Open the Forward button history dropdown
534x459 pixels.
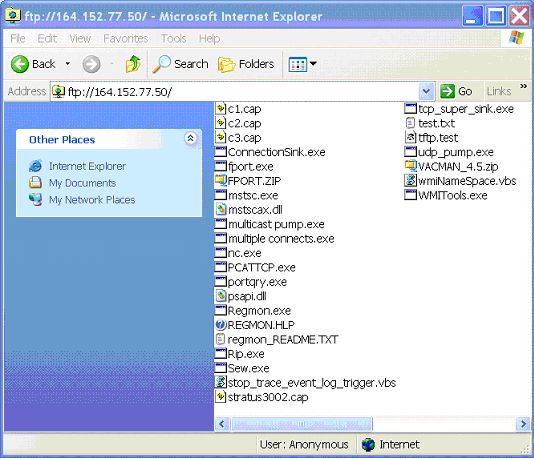coord(111,64)
